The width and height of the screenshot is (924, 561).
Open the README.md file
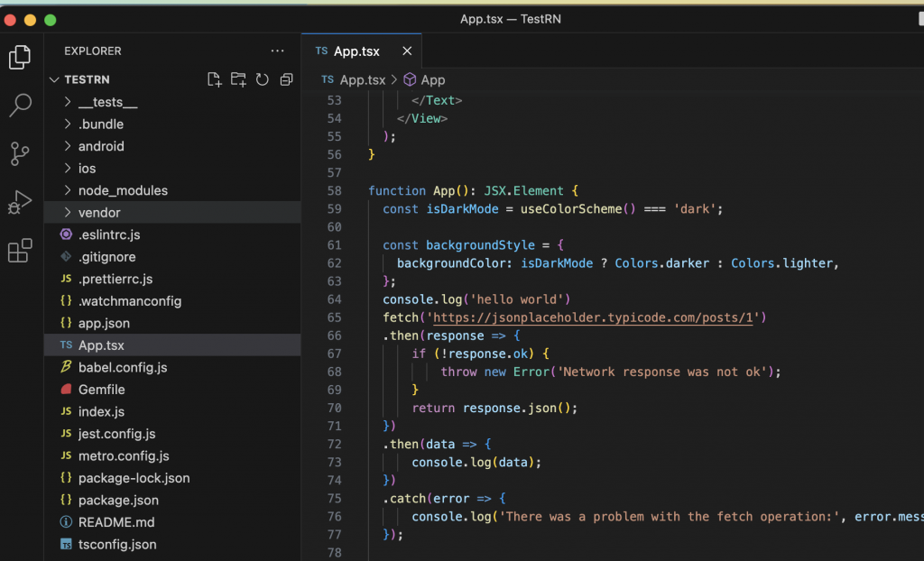pyautogui.click(x=172, y=522)
